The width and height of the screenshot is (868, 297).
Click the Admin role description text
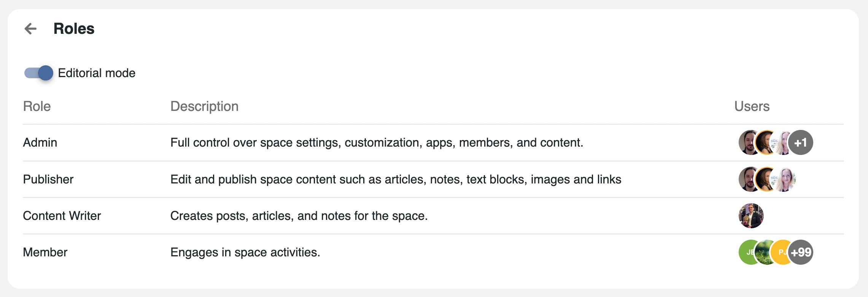(x=377, y=142)
